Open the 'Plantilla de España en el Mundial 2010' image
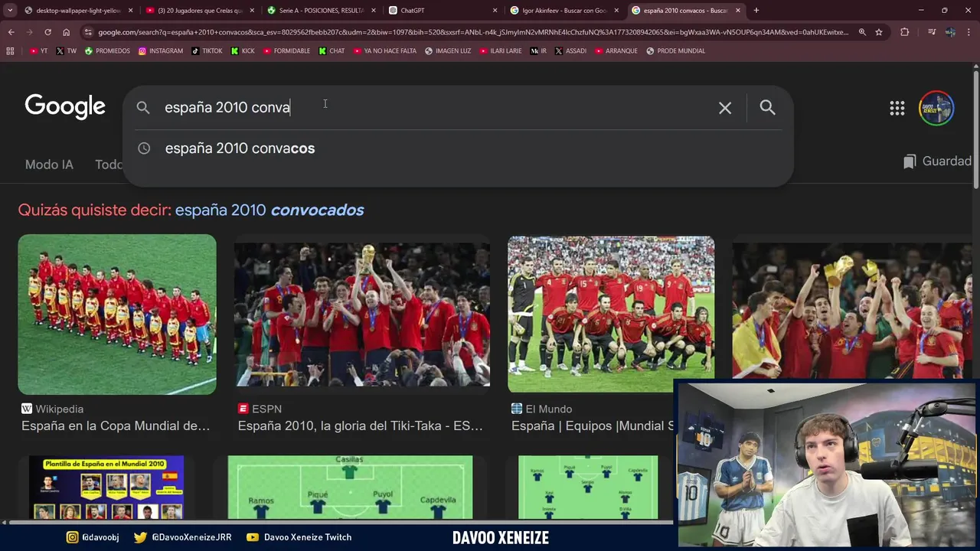The image size is (980, 551). pyautogui.click(x=106, y=488)
